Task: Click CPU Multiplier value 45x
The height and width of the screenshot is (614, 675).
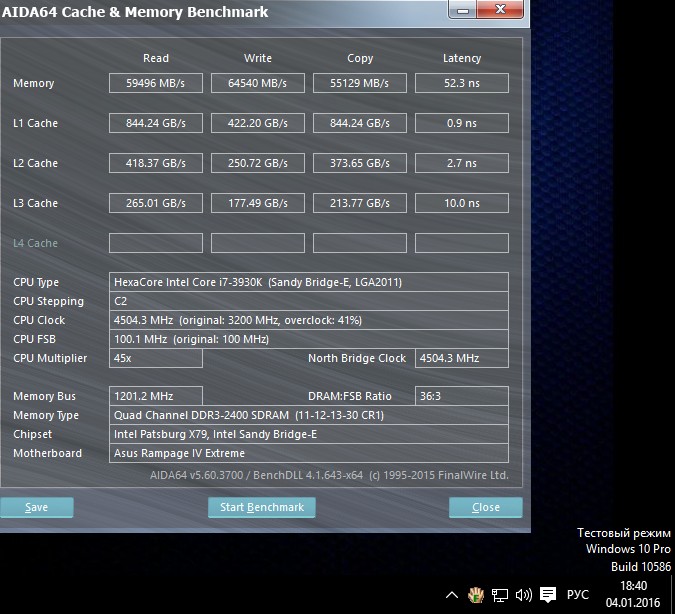Action: pos(156,358)
